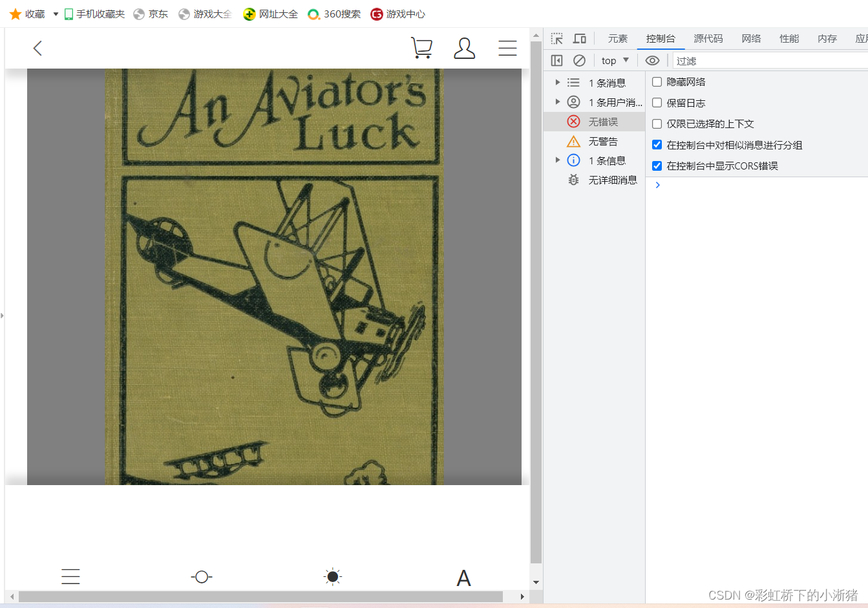Open table of contents icon in reader bottom bar
Image resolution: width=868 pixels, height=608 pixels.
point(70,576)
